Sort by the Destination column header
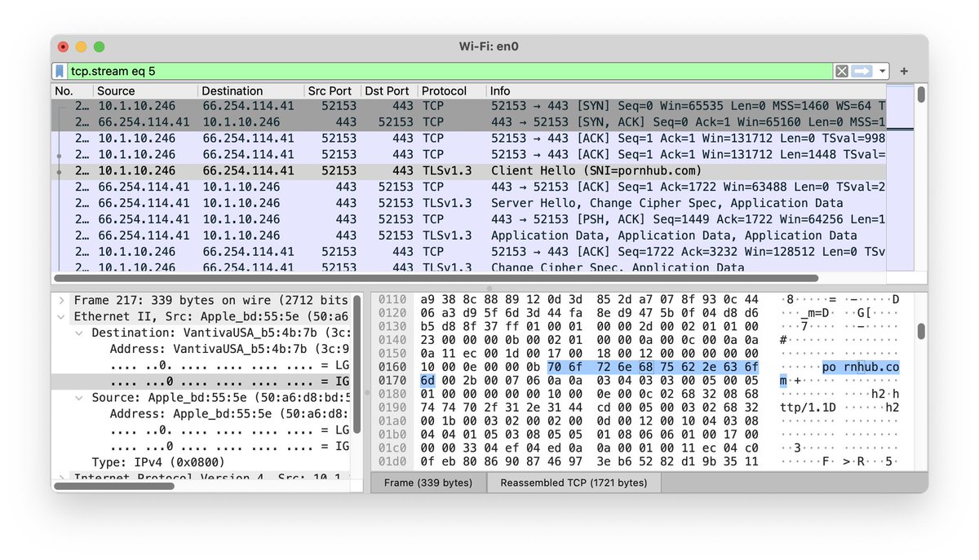The width and height of the screenshot is (979, 560). click(250, 90)
